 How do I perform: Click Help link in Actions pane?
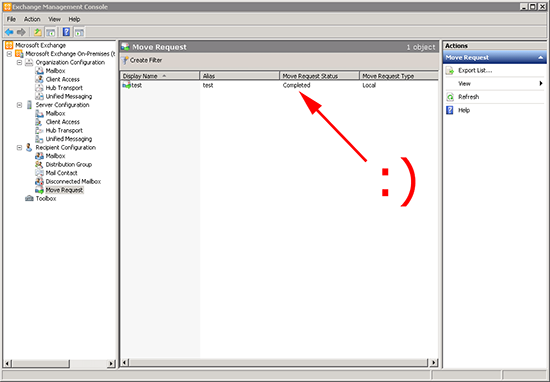[464, 110]
